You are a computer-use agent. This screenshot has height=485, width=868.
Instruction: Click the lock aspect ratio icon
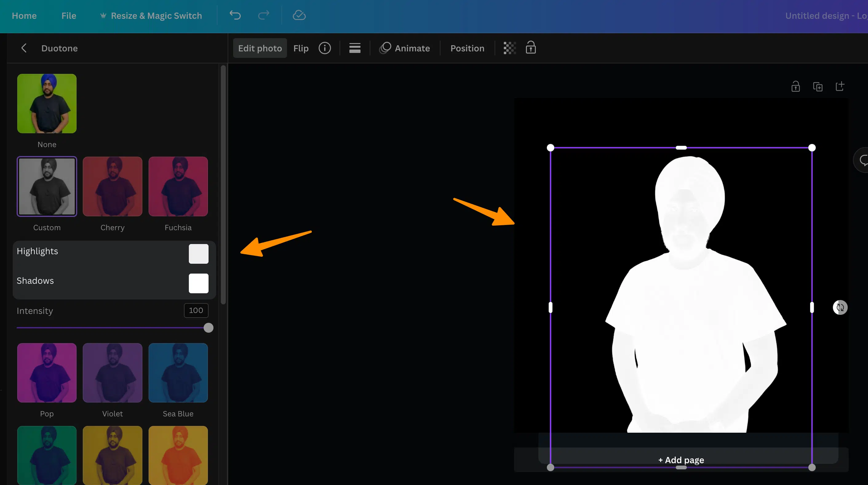click(531, 48)
